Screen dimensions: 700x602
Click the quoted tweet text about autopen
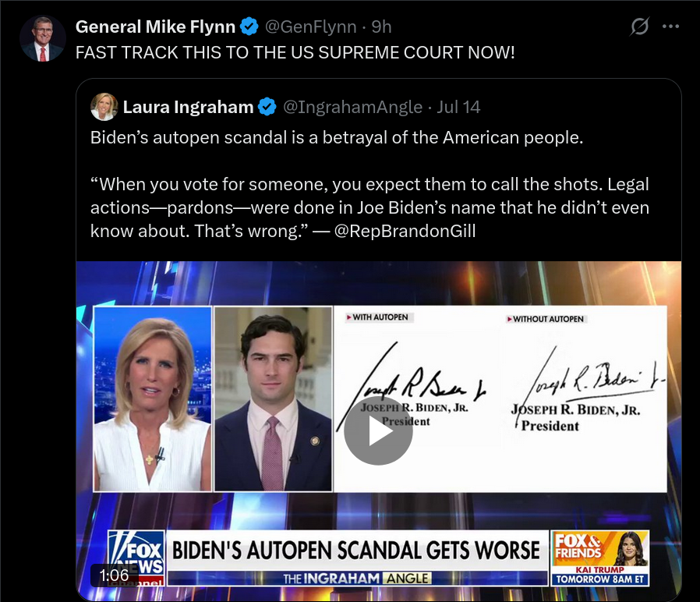point(369,185)
